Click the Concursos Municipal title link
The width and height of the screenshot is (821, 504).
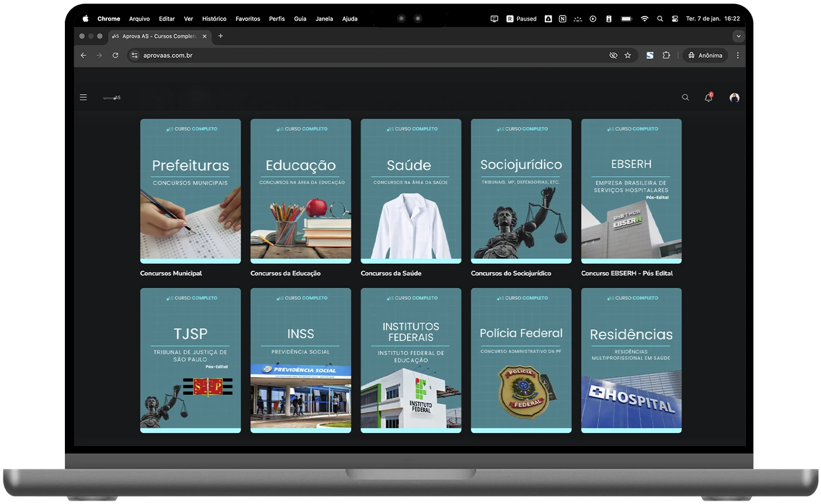[x=171, y=273]
